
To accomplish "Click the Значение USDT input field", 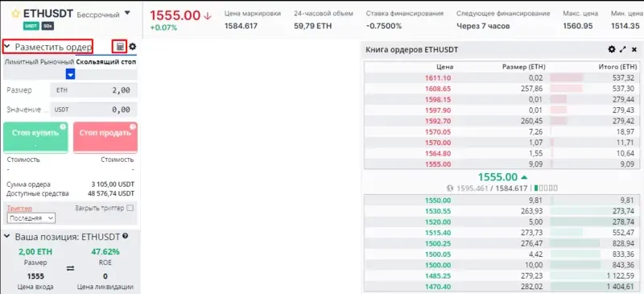I will (x=93, y=110).
